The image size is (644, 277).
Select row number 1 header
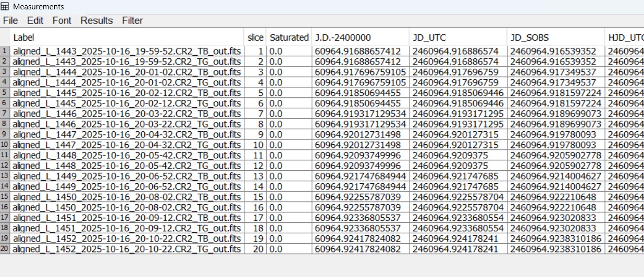[5, 51]
